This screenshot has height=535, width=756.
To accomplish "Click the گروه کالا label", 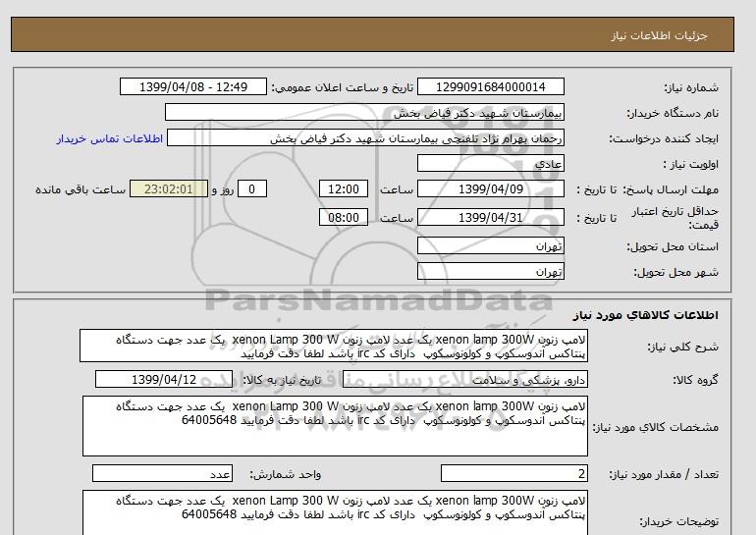I will point(696,380).
